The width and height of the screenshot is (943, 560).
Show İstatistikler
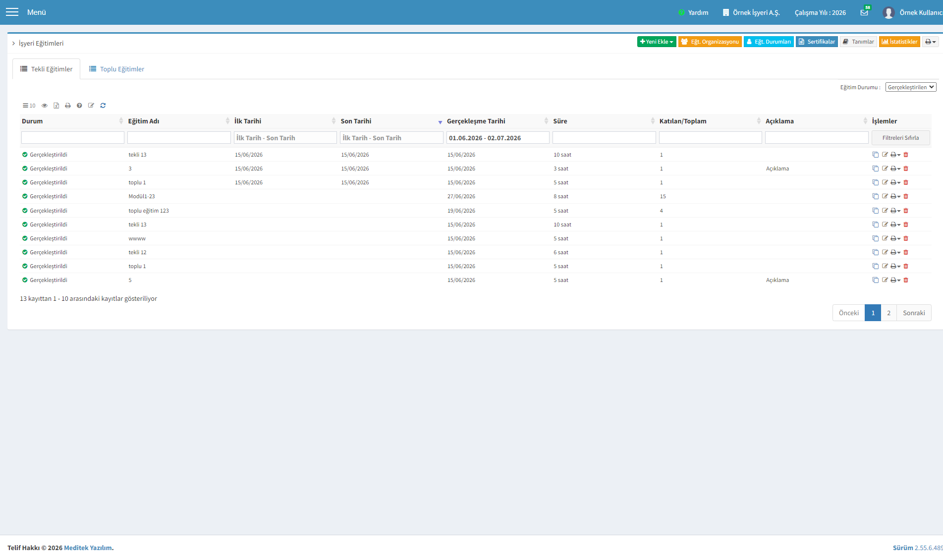click(x=899, y=42)
